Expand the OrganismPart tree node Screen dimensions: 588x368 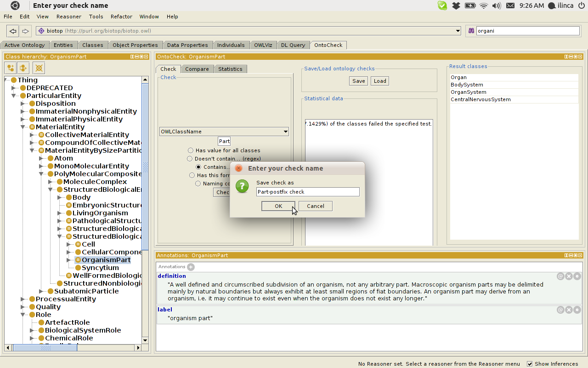pos(69,260)
